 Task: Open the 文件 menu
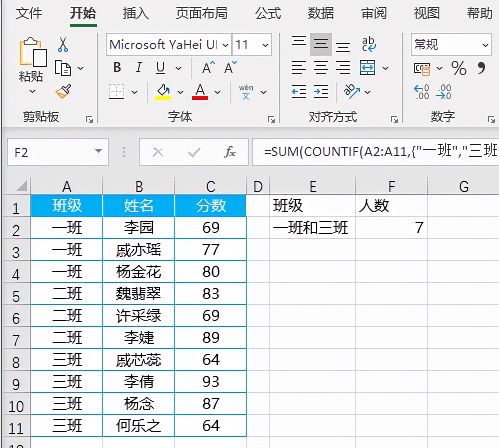tap(29, 13)
